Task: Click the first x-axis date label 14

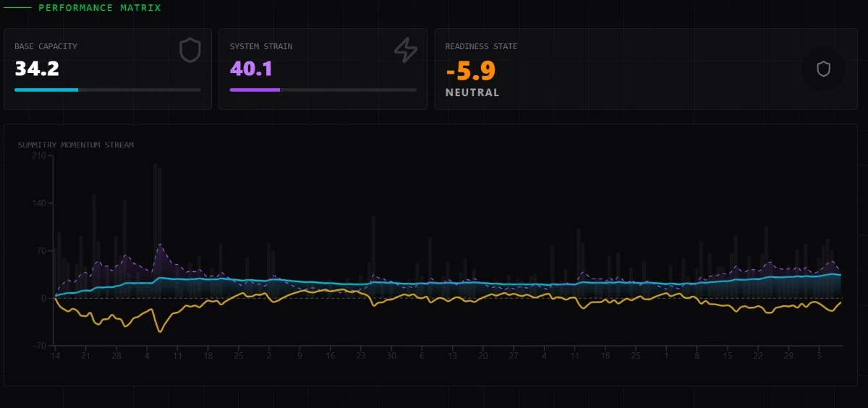Action: (54, 356)
